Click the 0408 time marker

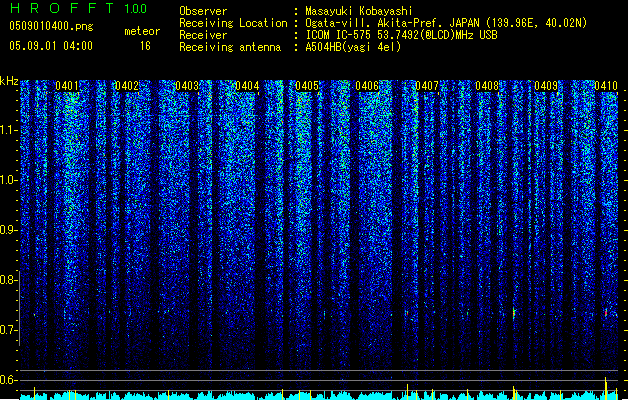click(487, 86)
